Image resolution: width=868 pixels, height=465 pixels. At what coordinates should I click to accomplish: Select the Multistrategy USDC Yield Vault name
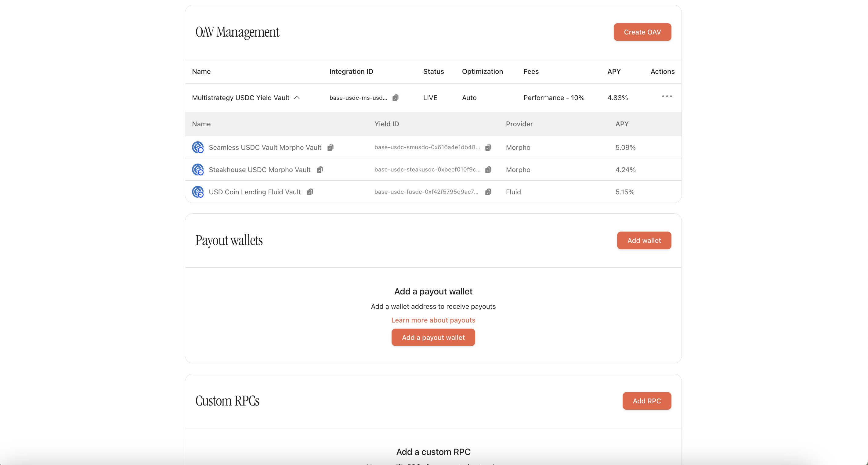click(x=241, y=98)
